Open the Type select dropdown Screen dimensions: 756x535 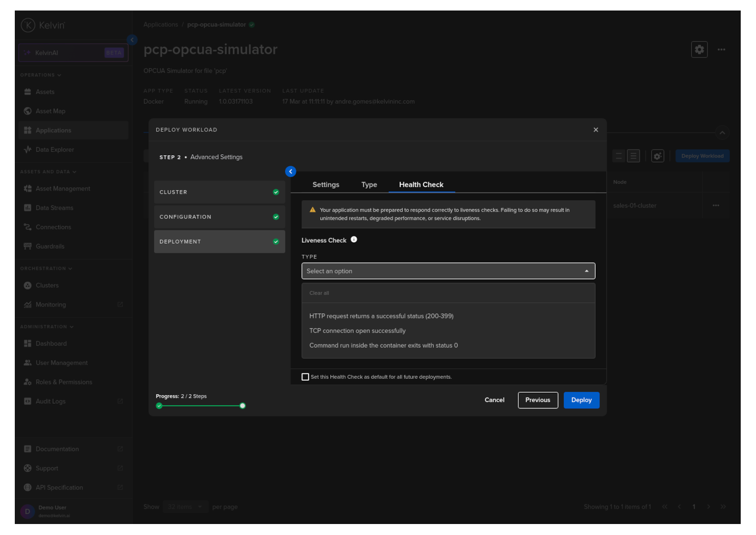pos(448,271)
